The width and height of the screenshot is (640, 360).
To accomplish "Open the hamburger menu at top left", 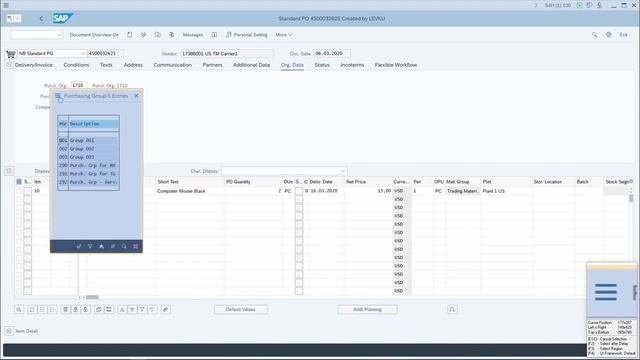I will tap(6, 5).
